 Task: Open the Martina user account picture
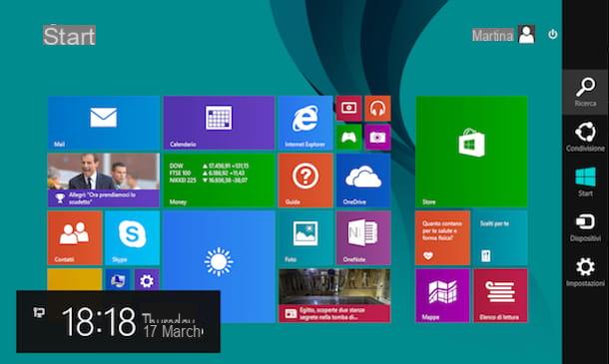527,35
